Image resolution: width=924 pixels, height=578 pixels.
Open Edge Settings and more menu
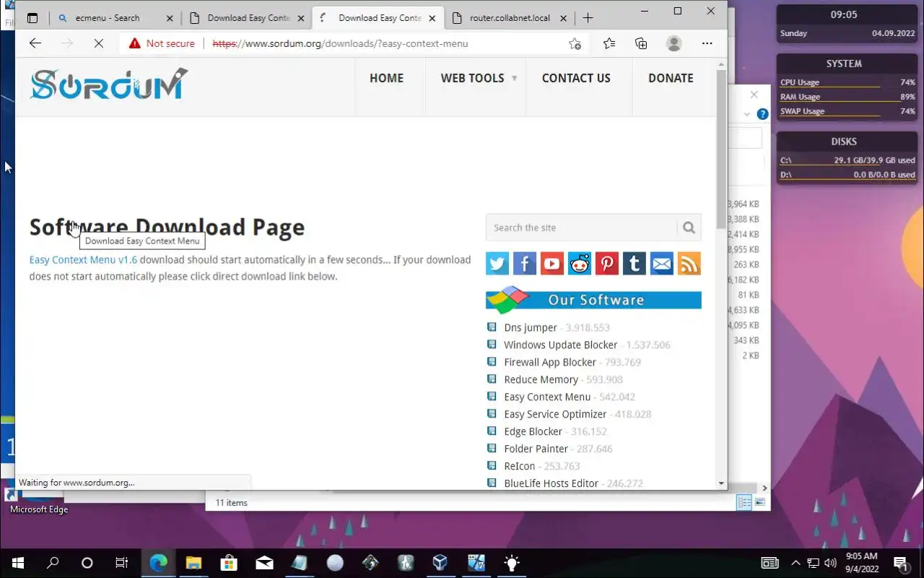tap(707, 43)
